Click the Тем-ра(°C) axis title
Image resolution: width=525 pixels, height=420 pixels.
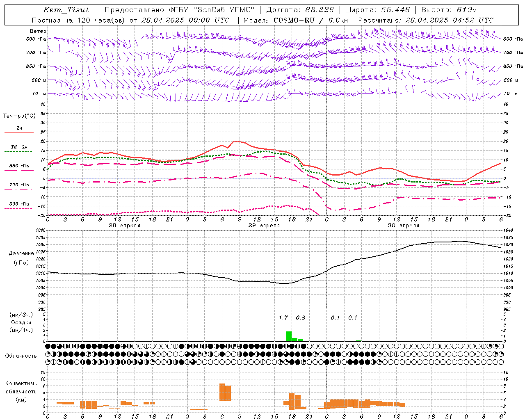pos(19,116)
